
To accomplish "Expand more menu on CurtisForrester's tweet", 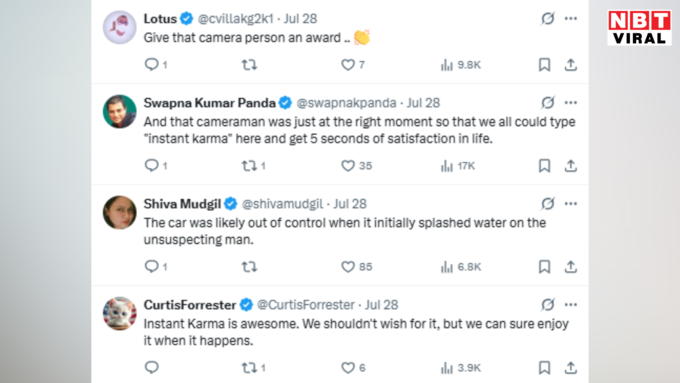I will (571, 305).
